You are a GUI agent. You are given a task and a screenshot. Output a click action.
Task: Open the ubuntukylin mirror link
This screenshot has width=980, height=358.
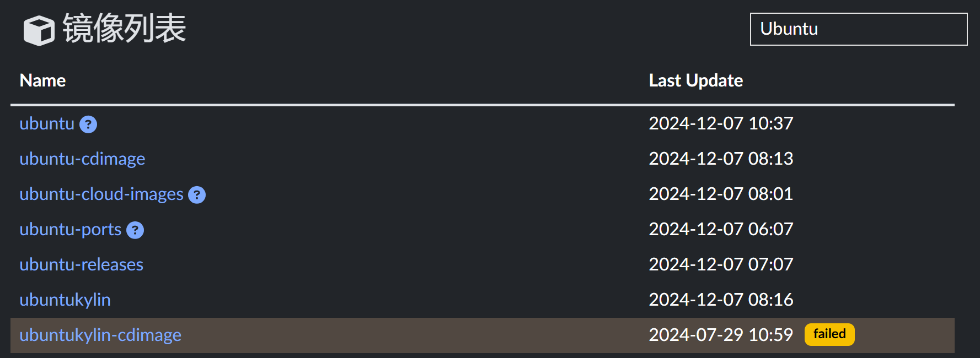point(65,300)
